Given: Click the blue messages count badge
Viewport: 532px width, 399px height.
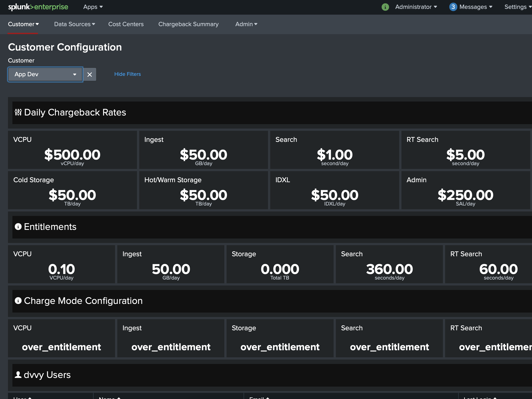Looking at the screenshot, I should (453, 7).
